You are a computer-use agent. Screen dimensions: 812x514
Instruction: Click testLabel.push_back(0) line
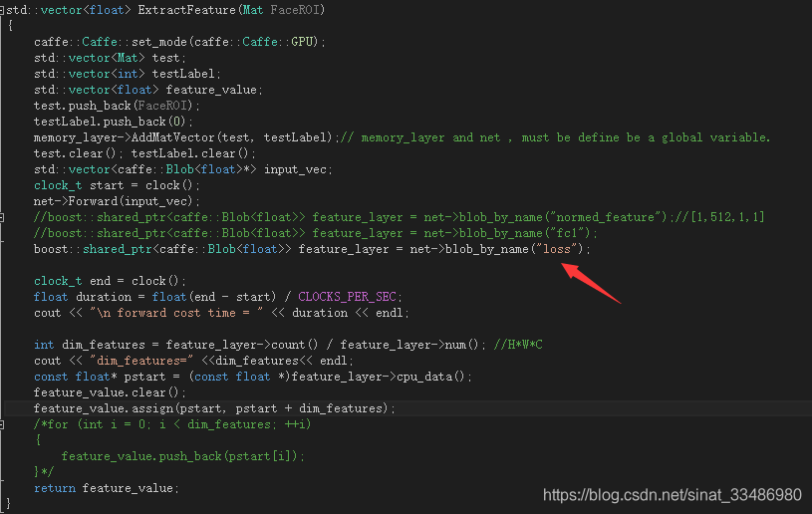(113, 122)
